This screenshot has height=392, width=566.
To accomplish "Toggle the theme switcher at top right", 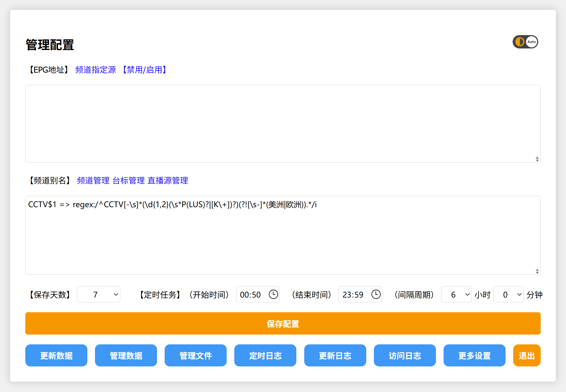I will point(525,42).
